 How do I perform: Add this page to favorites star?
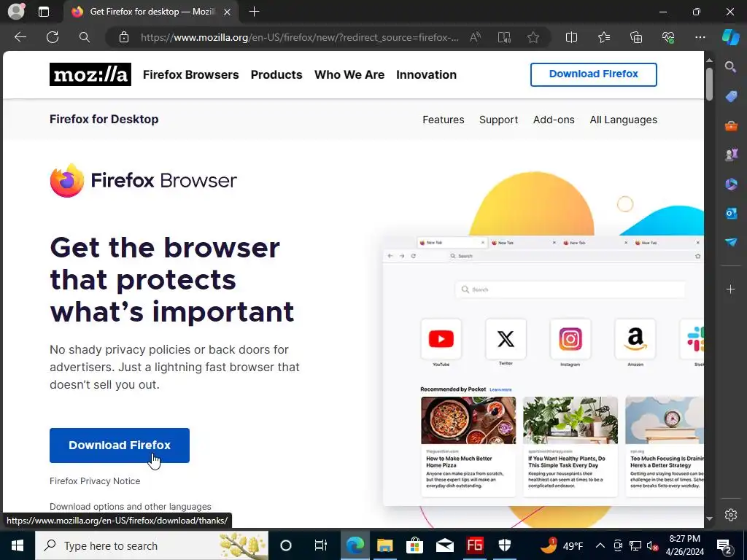(x=533, y=37)
